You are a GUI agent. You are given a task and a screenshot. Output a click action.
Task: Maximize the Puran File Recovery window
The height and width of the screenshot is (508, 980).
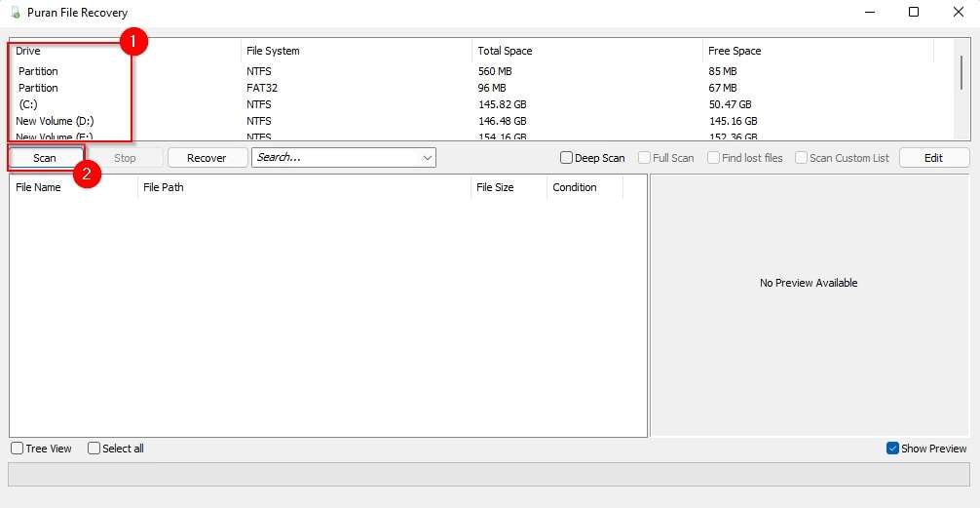[914, 12]
